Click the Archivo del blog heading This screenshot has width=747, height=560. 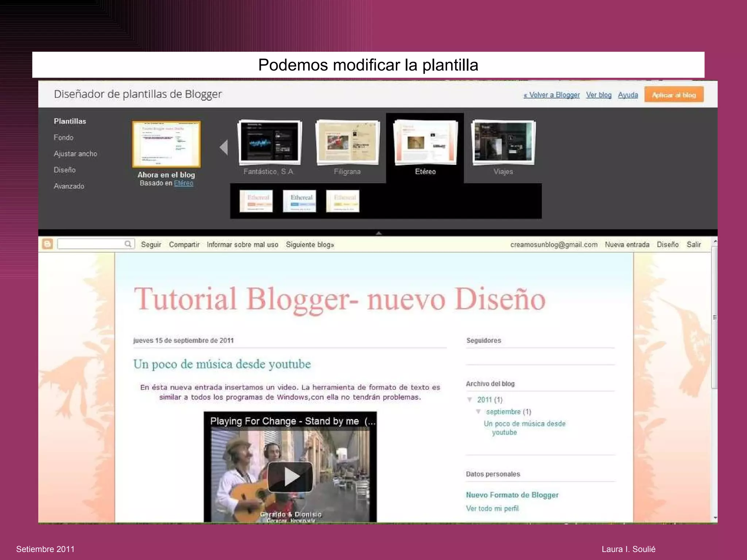(490, 384)
